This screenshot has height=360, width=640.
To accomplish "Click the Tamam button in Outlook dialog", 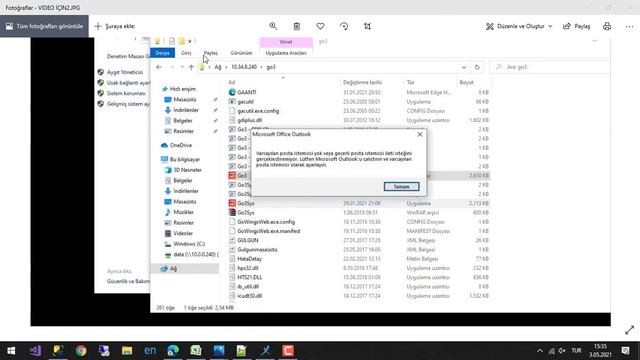I will pos(401,187).
